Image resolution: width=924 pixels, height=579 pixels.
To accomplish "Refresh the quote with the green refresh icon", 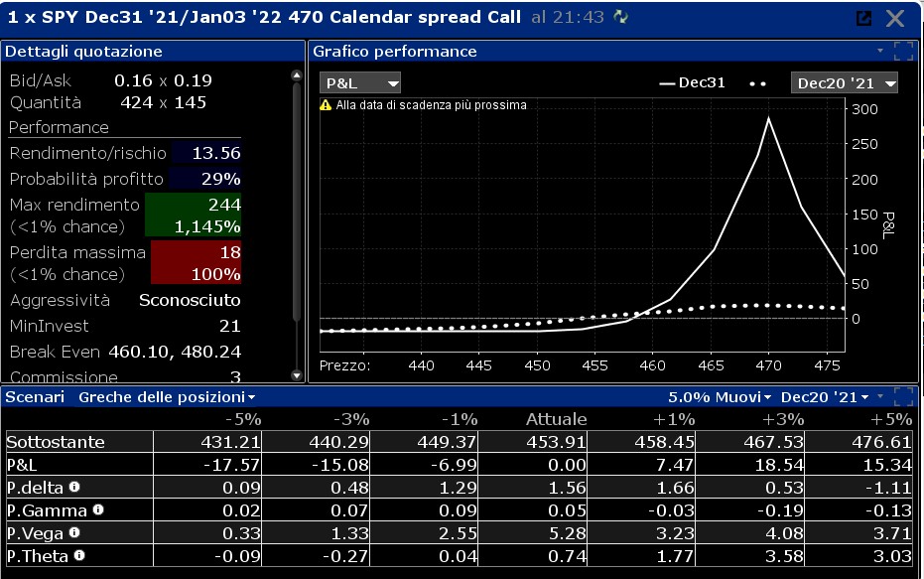I will pos(620,17).
